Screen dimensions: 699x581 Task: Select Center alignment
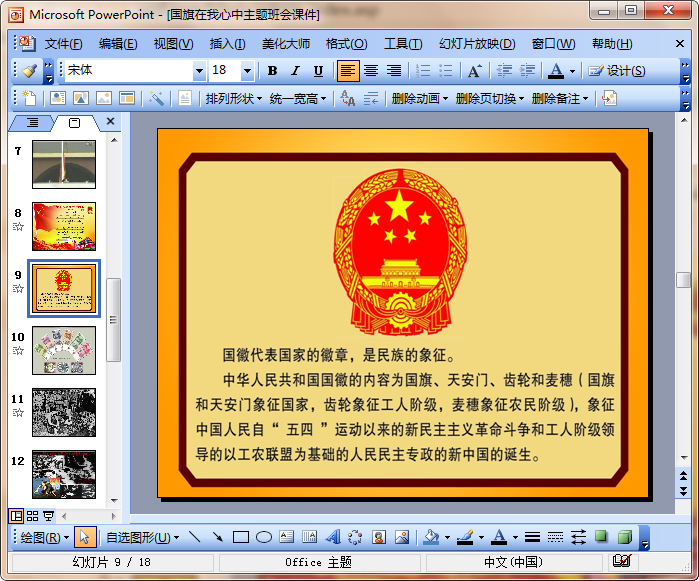pos(371,70)
